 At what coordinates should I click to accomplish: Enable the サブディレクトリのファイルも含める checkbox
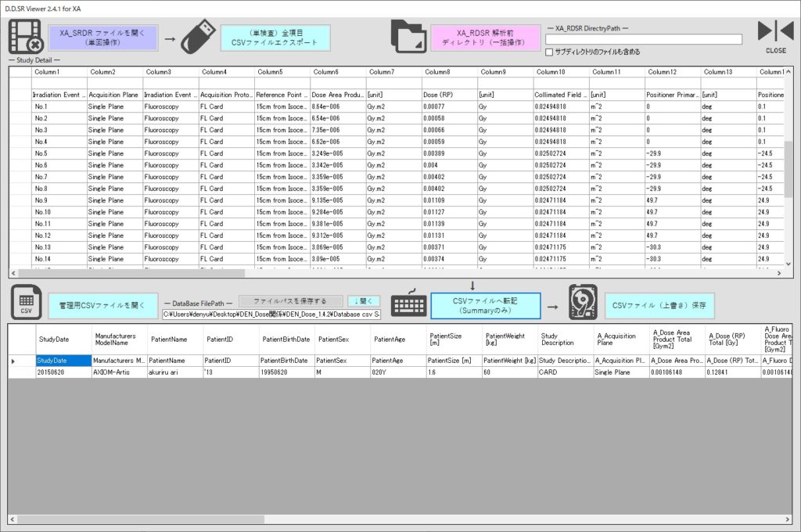[550, 52]
